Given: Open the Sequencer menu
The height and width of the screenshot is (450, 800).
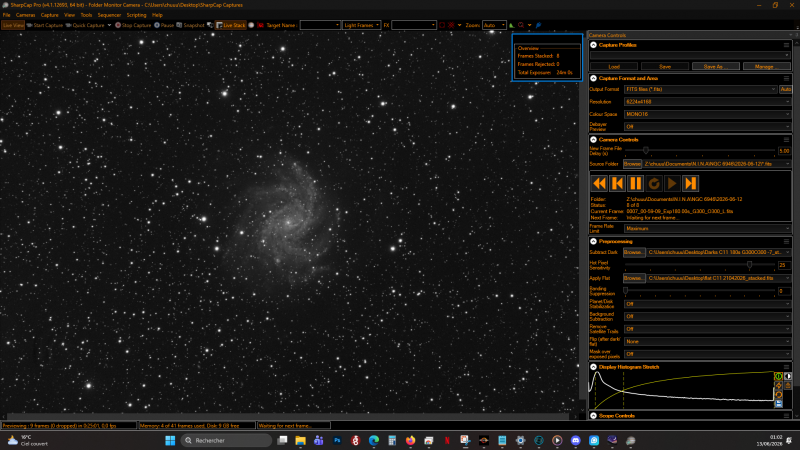Looking at the screenshot, I should tap(109, 15).
